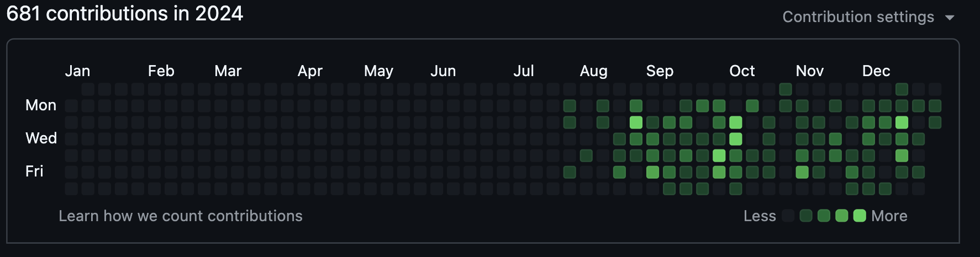This screenshot has height=257, width=980.
Task: Click the Wed weekday label
Action: pyautogui.click(x=41, y=138)
